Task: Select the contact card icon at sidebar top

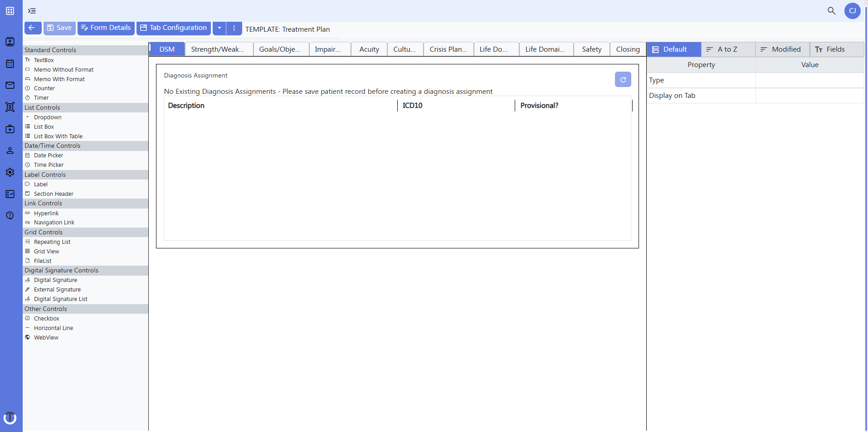Action: coord(10,41)
